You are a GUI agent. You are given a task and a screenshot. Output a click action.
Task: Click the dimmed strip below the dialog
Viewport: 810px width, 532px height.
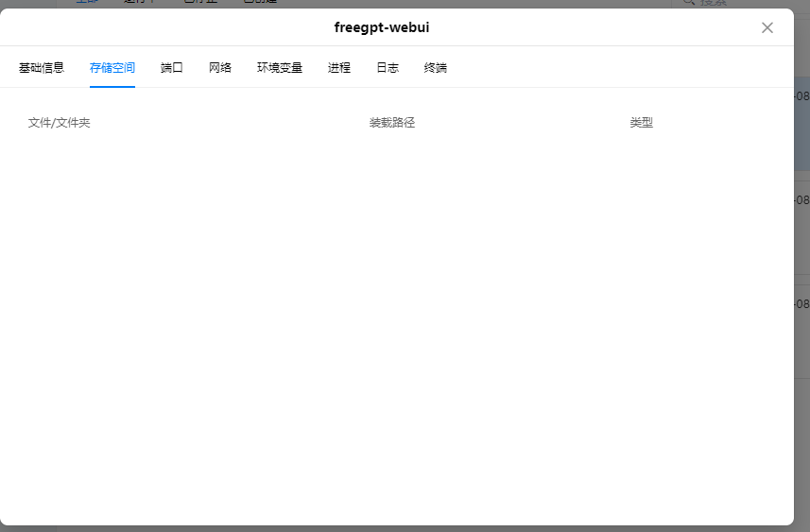point(397,528)
